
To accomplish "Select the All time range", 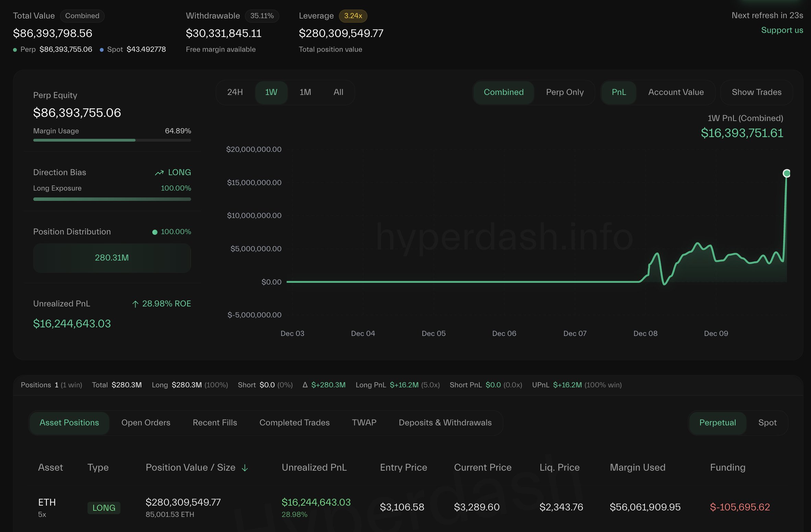I will (x=338, y=92).
